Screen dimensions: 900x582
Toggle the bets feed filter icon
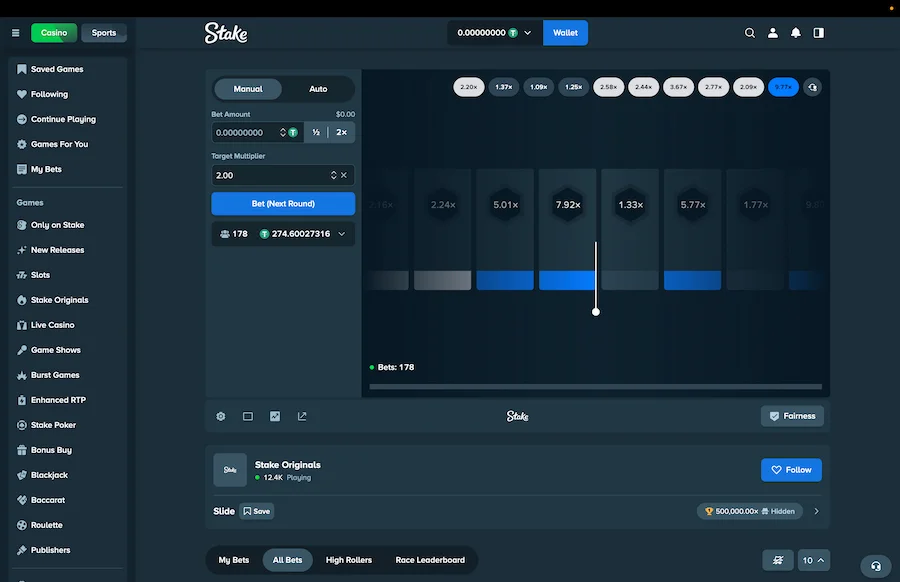tap(778, 560)
